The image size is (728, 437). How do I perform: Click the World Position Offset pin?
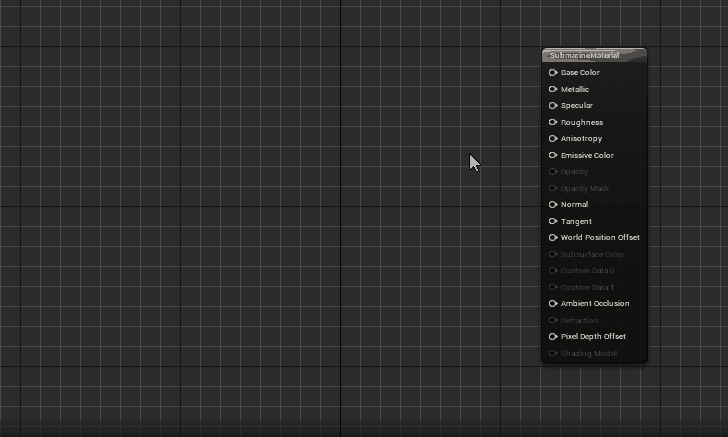pyautogui.click(x=553, y=238)
